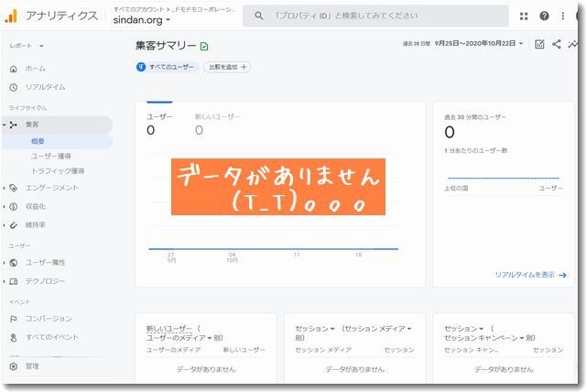Open the リアルタイムを表示 link
Screen dimensions: 586x392
click(x=530, y=274)
